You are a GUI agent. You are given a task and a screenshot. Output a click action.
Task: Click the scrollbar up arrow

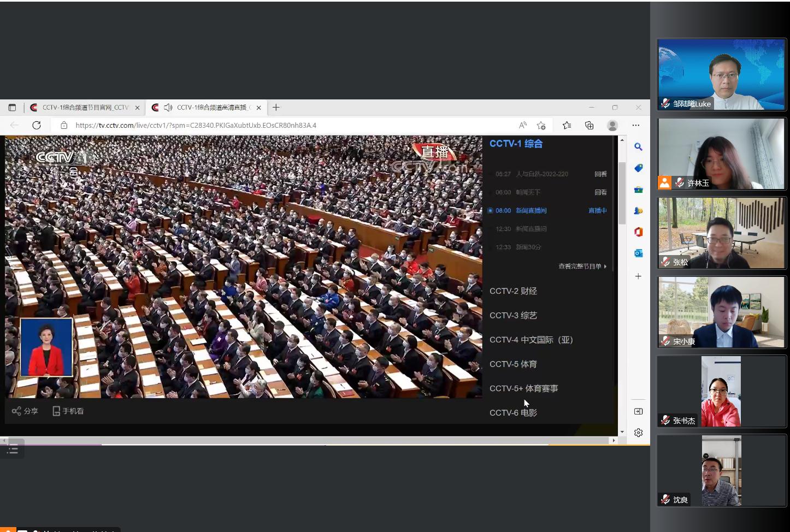(x=622, y=140)
